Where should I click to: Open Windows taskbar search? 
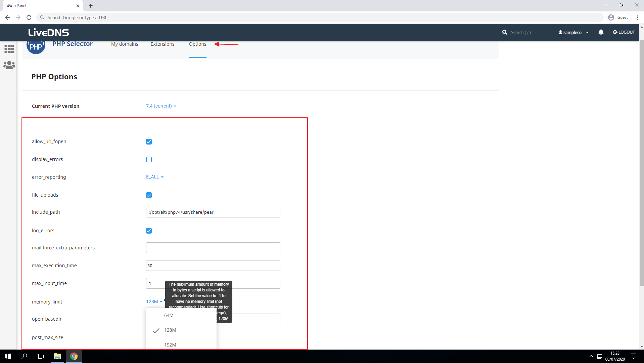[24, 356]
